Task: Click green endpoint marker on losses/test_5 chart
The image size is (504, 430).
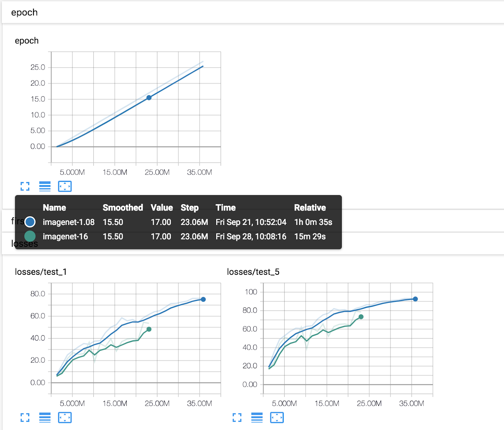Action: coord(361,317)
